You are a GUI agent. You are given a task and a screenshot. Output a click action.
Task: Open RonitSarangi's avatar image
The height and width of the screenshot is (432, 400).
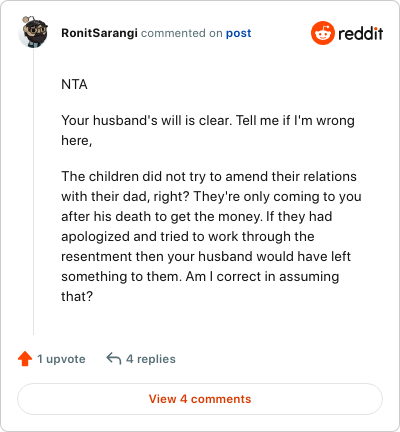[x=33, y=32]
